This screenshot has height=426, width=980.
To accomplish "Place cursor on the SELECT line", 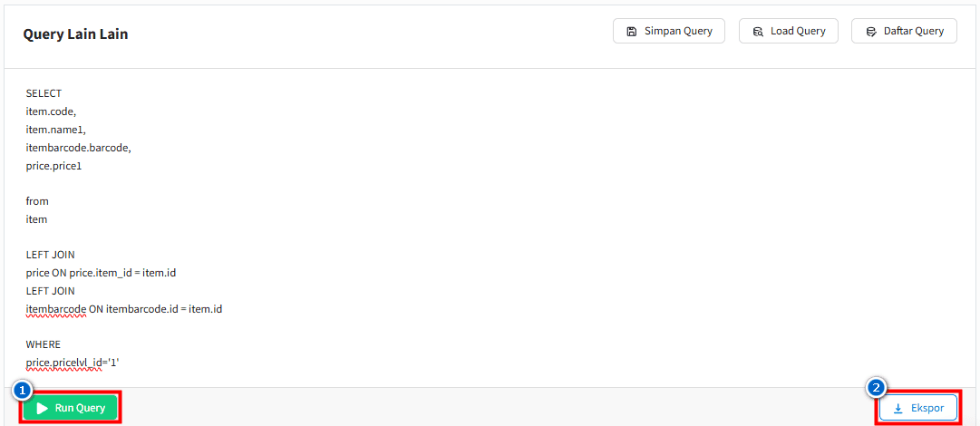I will 44,93.
